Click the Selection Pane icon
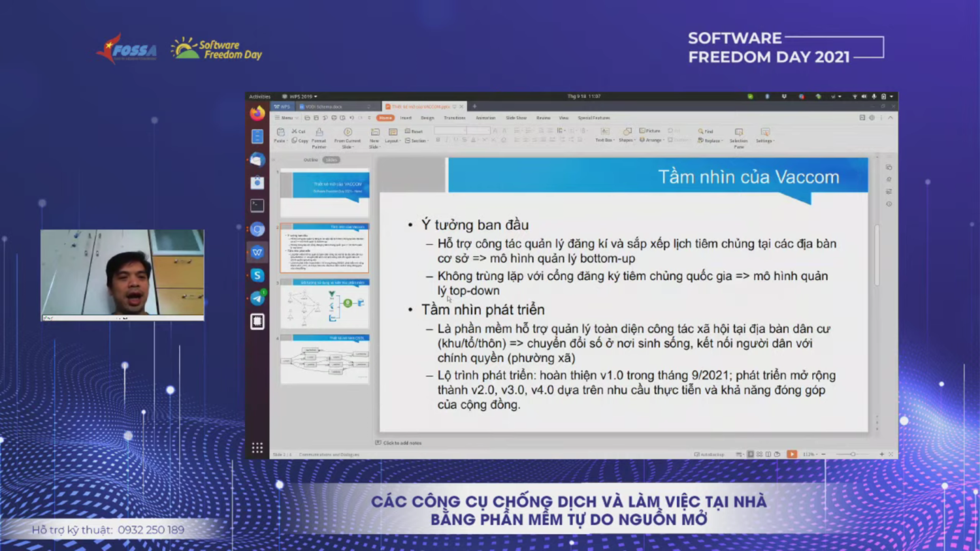The height and width of the screenshot is (551, 980). [x=738, y=134]
